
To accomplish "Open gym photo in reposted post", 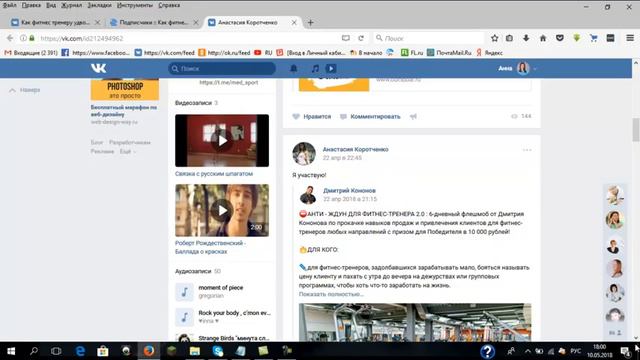I will 415,322.
